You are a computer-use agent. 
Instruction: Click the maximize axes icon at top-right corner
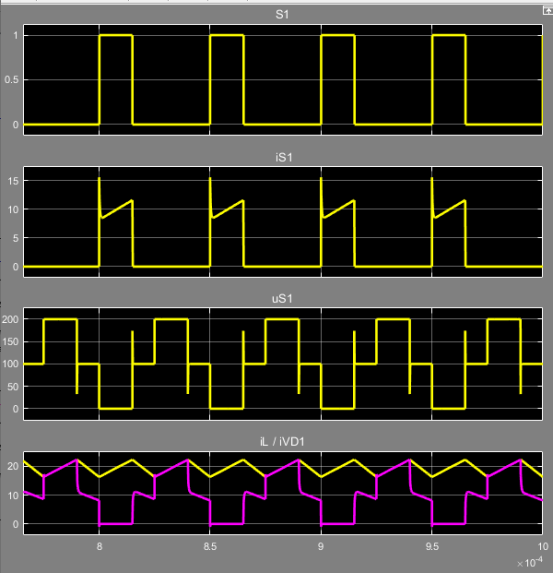coord(548,11)
